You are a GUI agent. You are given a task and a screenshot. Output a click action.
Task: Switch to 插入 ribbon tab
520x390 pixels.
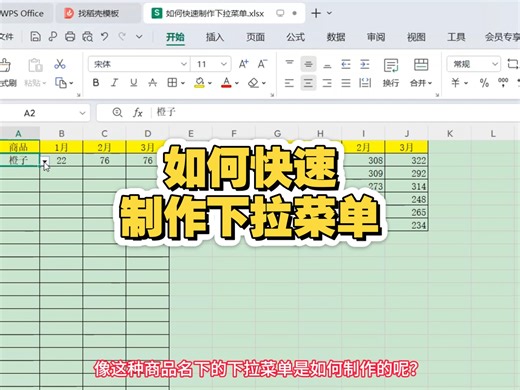click(215, 37)
